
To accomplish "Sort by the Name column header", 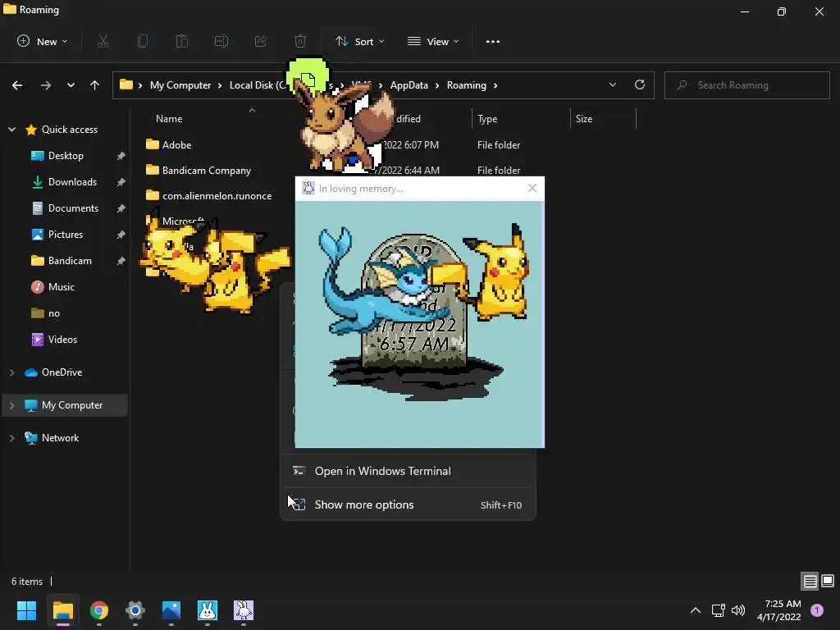I will (169, 119).
